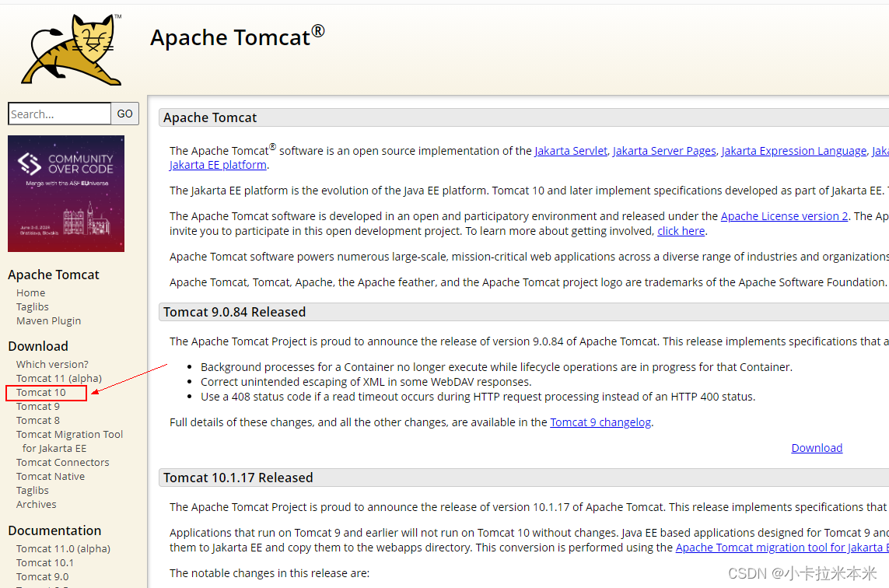Open the Home sidebar link
Viewport: 889px width, 588px height.
[30, 292]
